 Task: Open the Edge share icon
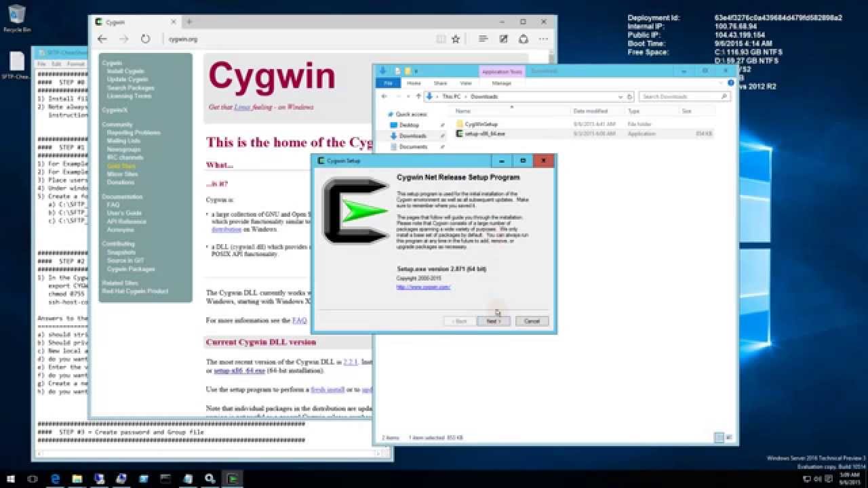tap(524, 39)
